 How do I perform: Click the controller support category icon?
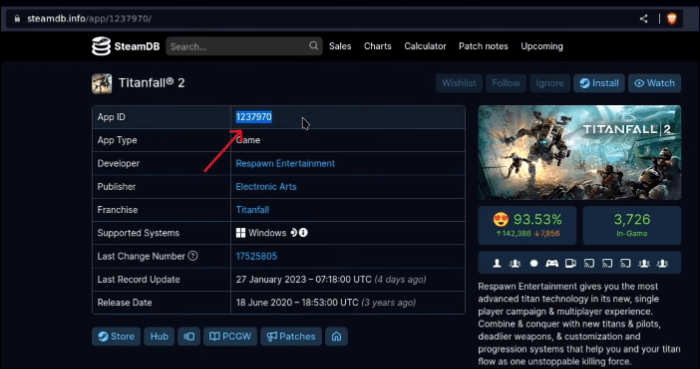tap(552, 263)
